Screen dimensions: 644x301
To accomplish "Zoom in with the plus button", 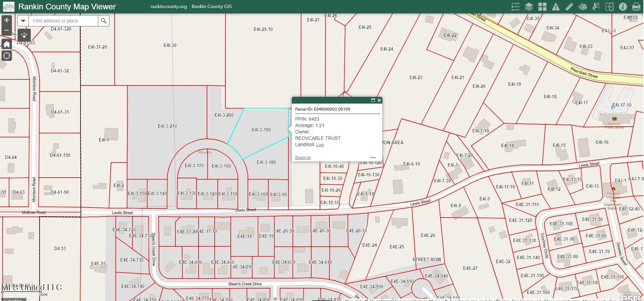I will pos(7,20).
